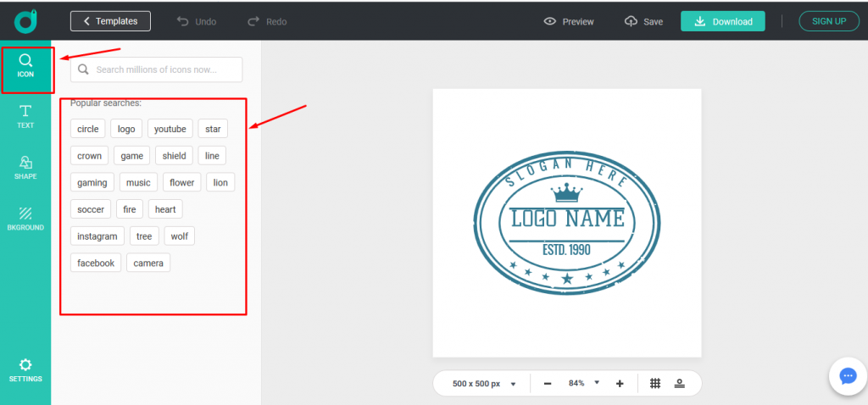This screenshot has height=405, width=868.
Task: Select the 'flower' search tag
Action: (x=181, y=182)
